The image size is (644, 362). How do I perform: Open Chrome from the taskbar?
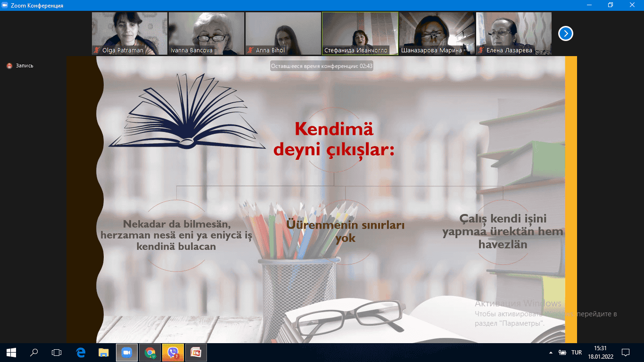coord(150,352)
